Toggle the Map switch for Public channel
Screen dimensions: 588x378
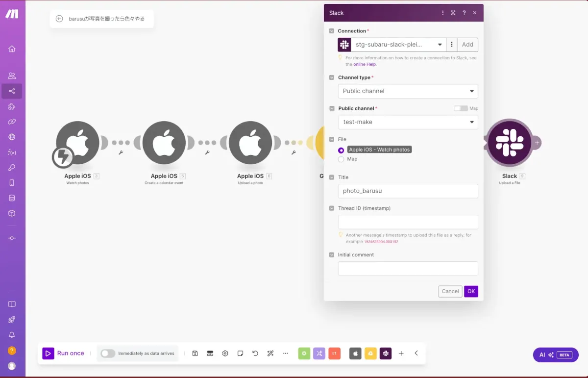[461, 108]
